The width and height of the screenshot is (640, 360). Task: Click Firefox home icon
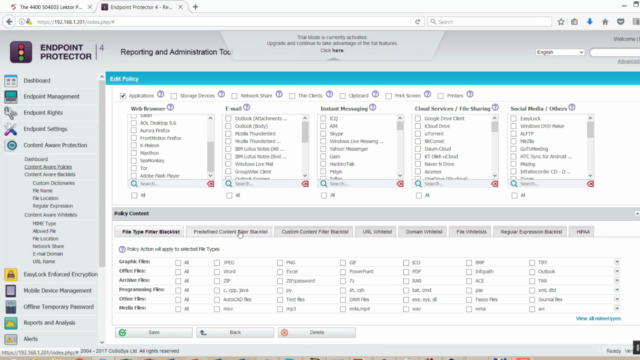tap(605, 22)
